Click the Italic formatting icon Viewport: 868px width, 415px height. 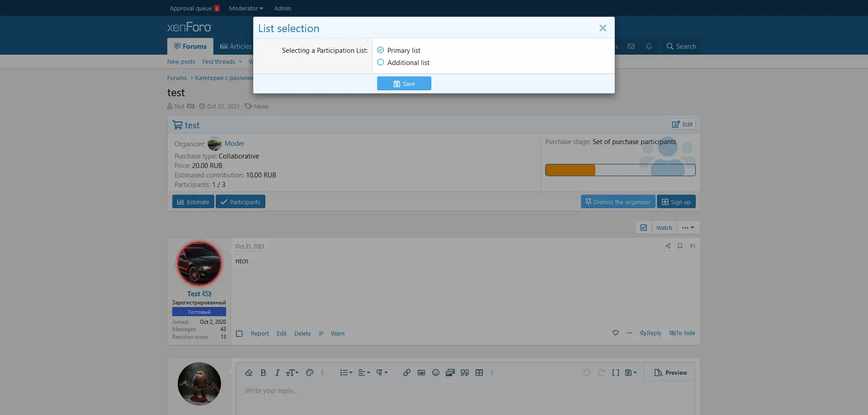tap(277, 373)
